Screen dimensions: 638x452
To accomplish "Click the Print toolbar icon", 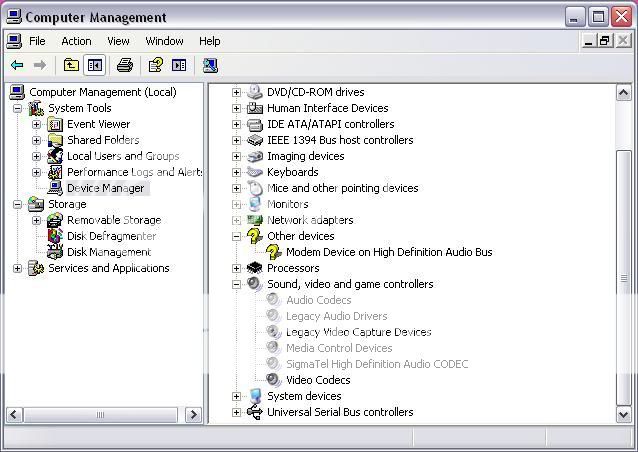I will 124,65.
